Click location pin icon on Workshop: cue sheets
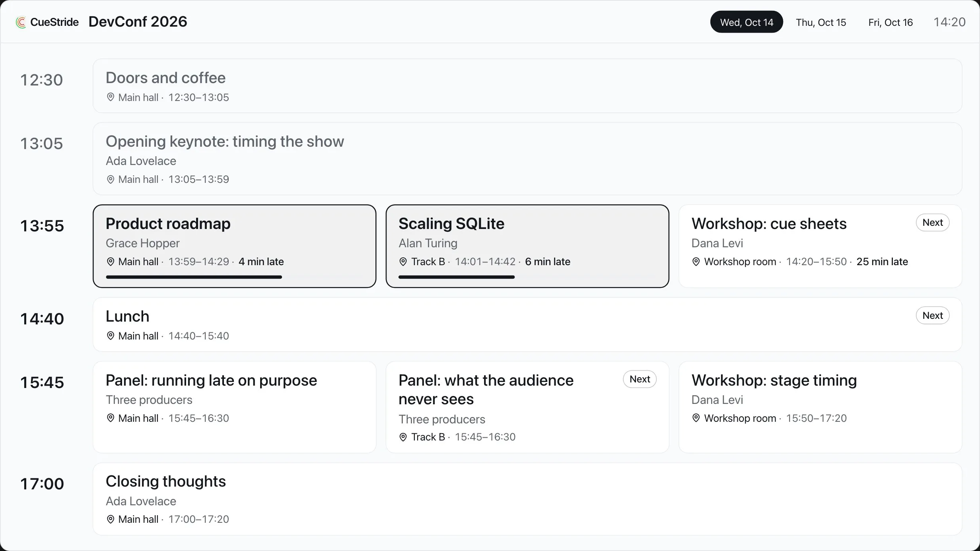 (696, 262)
